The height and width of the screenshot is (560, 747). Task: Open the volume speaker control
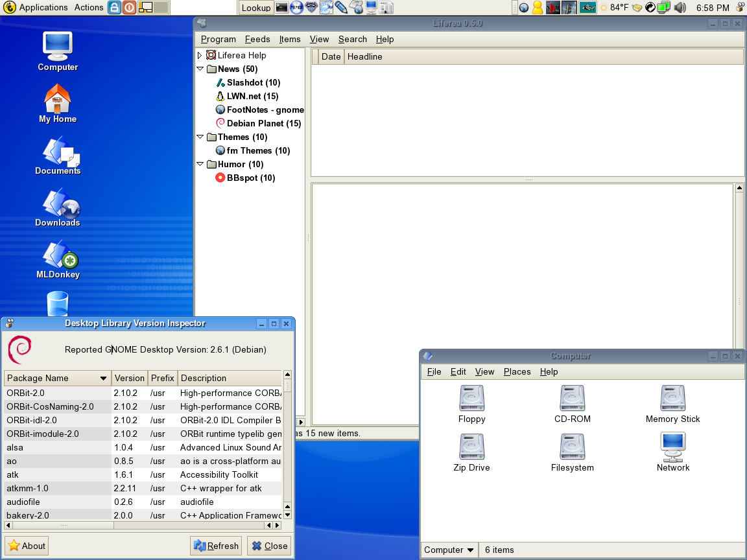point(680,7)
